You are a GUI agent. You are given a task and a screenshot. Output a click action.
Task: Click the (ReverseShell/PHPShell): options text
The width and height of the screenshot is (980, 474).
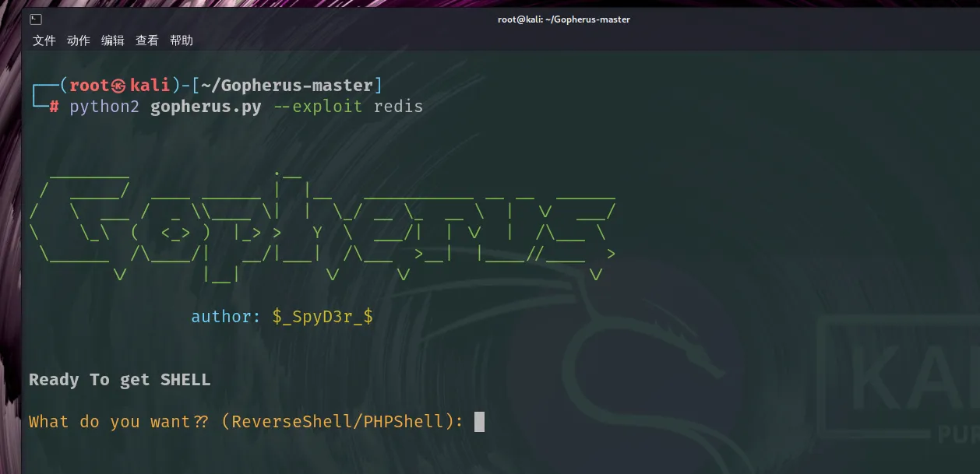(x=343, y=422)
